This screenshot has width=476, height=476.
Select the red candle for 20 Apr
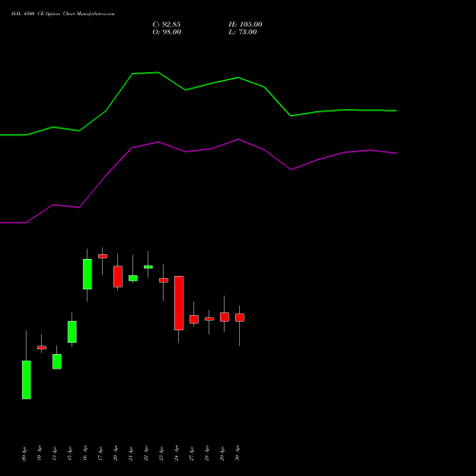tap(118, 277)
